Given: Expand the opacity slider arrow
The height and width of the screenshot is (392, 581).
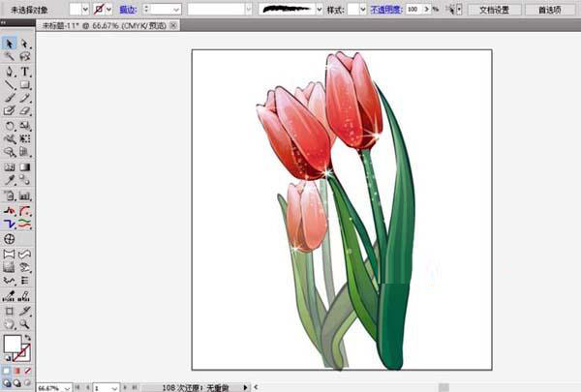Looking at the screenshot, I should click(x=427, y=10).
